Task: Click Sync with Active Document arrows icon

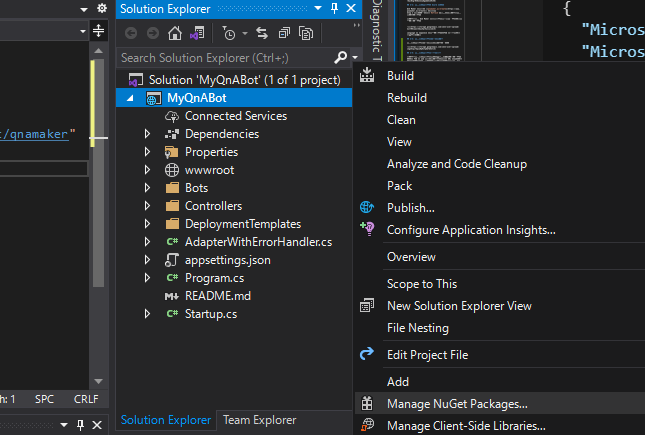Action: pyautogui.click(x=262, y=33)
